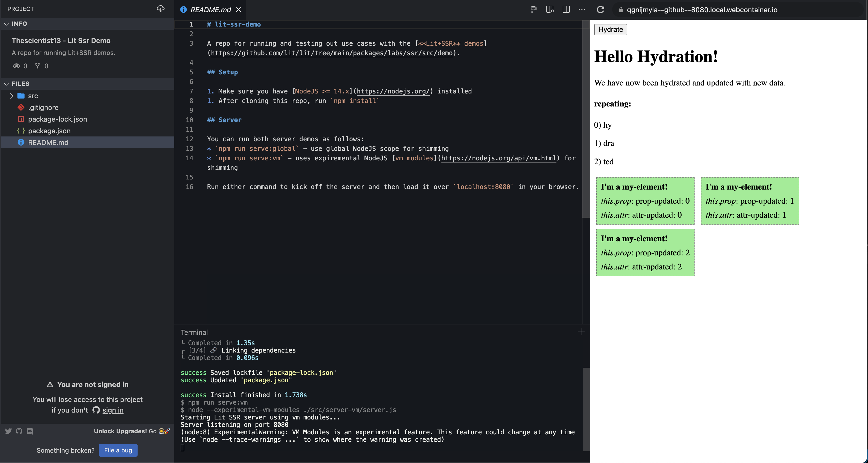The image size is (868, 463).
Task: Click the warning triangle icon beside not signed in
Action: (x=50, y=384)
